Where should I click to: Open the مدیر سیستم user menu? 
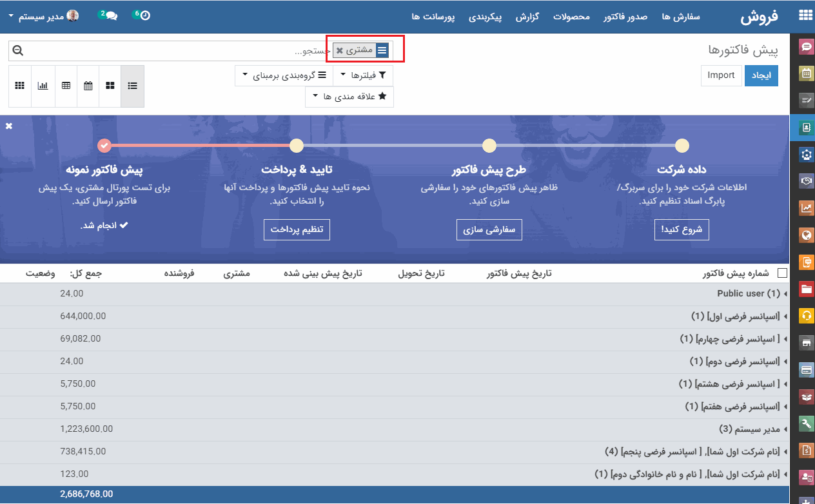click(x=44, y=16)
